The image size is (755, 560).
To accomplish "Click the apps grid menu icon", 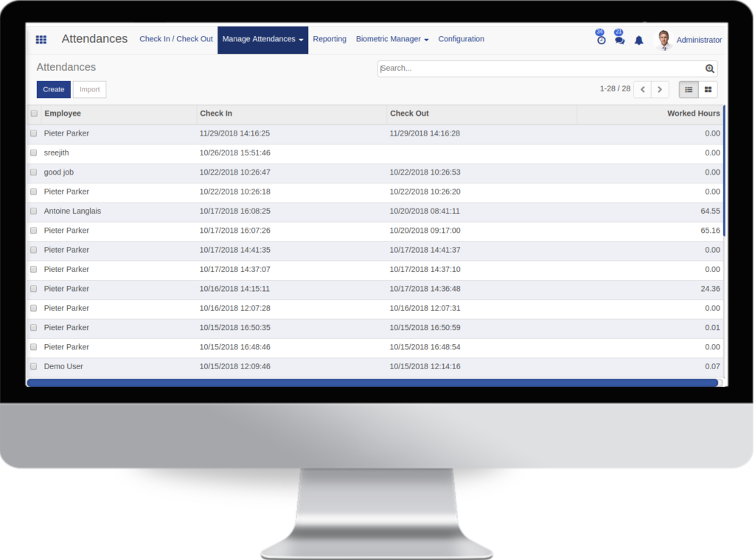I will tap(41, 38).
